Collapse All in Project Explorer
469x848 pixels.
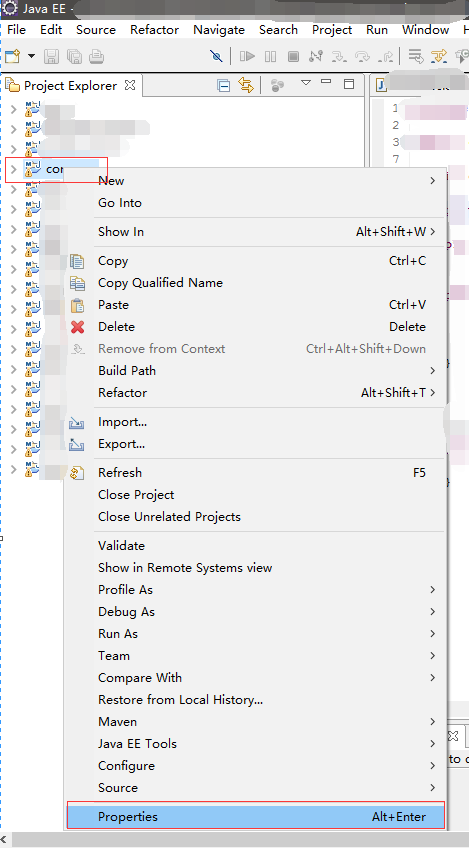(x=223, y=85)
